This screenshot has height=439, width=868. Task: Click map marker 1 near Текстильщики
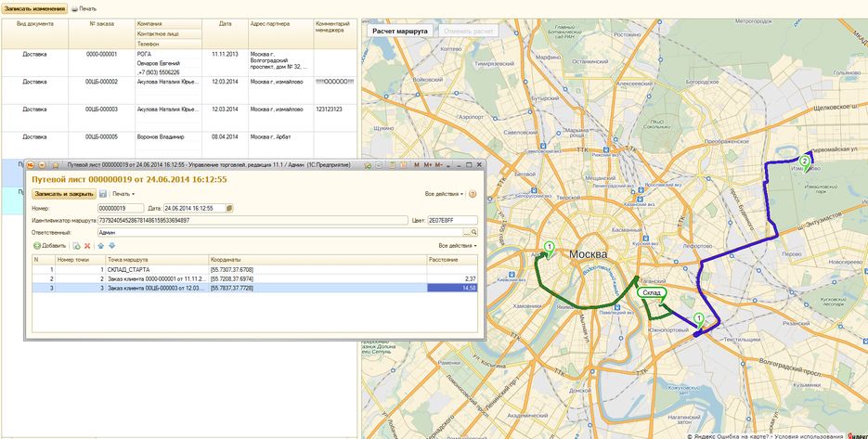pyautogui.click(x=699, y=320)
